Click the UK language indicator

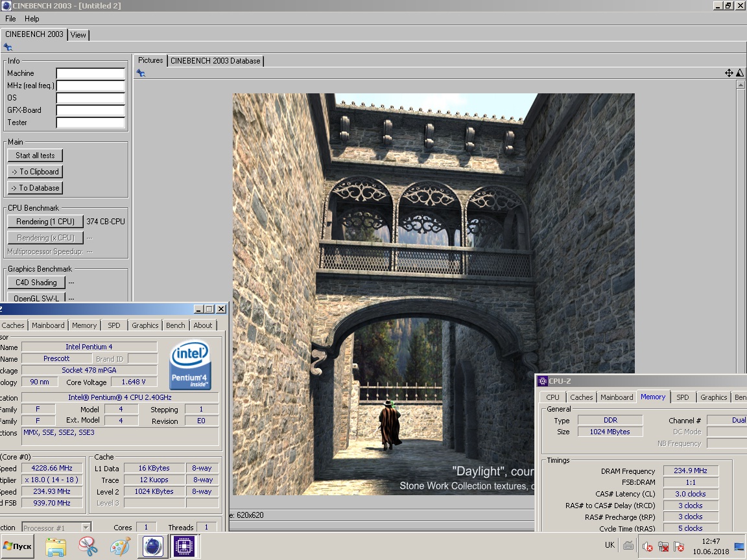(610, 545)
